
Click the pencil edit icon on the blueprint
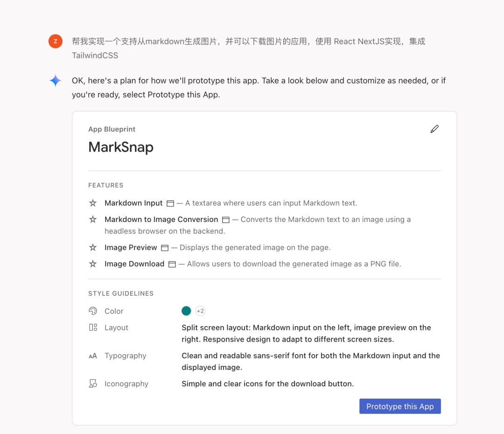tap(434, 128)
